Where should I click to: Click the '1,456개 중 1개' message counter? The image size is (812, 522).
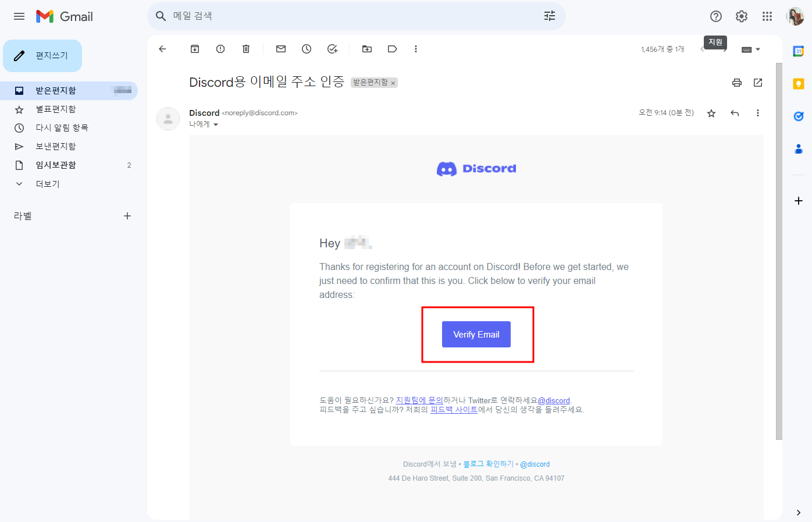(663, 49)
